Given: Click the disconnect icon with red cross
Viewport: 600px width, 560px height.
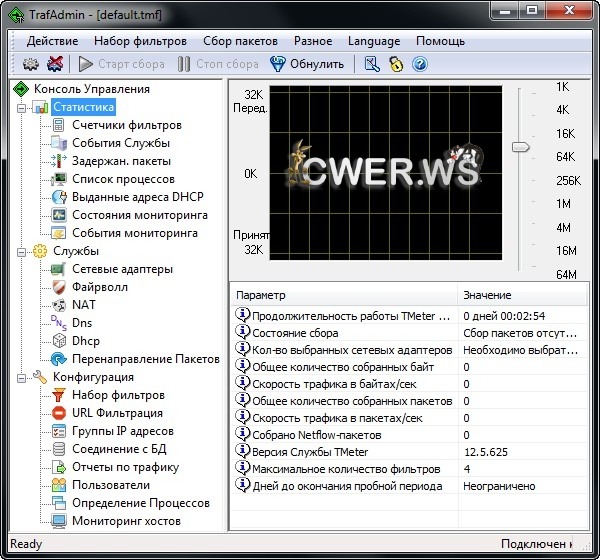Looking at the screenshot, I should [x=55, y=64].
